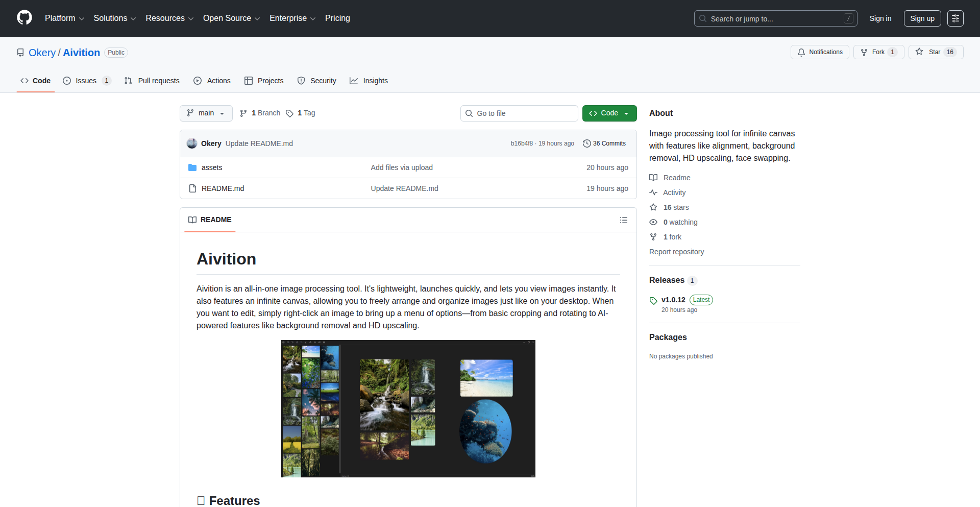
Task: Click the Sign in link
Action: (880, 18)
